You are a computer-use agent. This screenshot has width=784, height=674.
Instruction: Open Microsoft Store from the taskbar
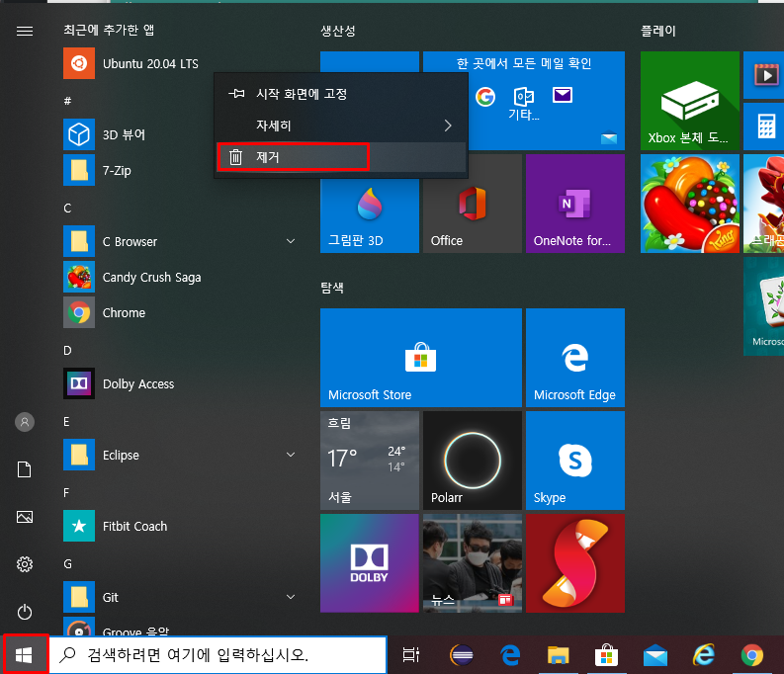606,654
